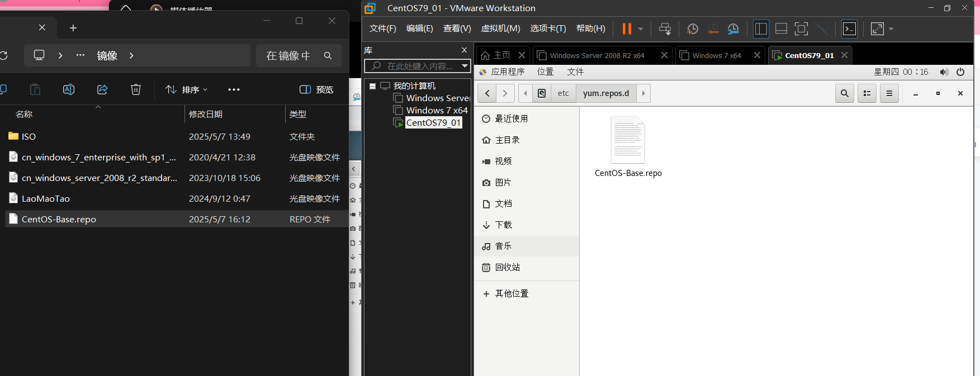Collapse the 我的计算机 tree node

point(372,86)
